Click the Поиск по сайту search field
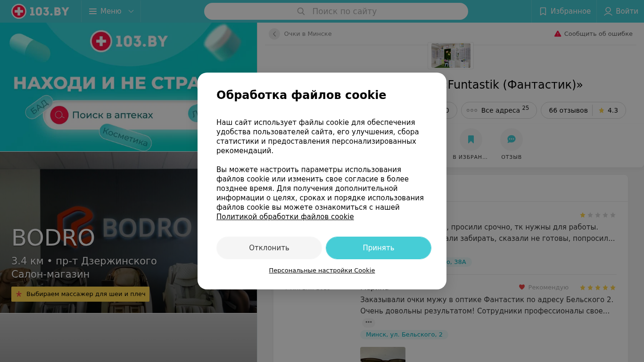 point(336,11)
